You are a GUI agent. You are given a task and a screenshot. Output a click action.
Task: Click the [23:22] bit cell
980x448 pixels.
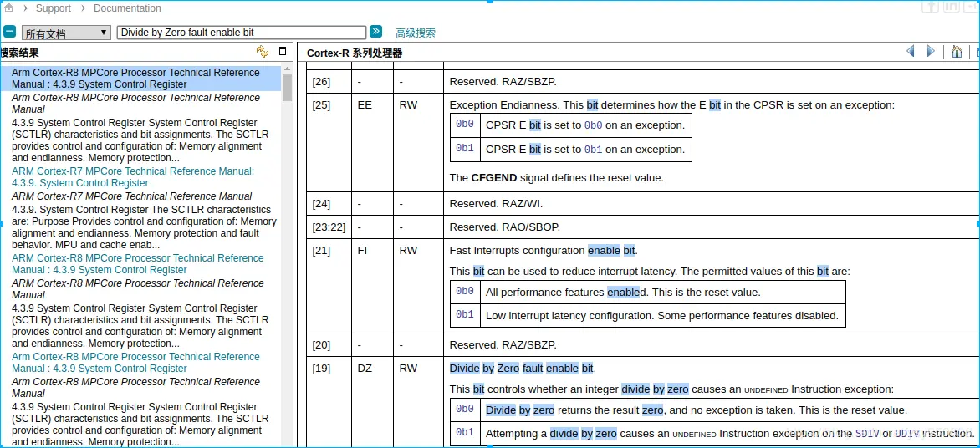[x=329, y=227]
